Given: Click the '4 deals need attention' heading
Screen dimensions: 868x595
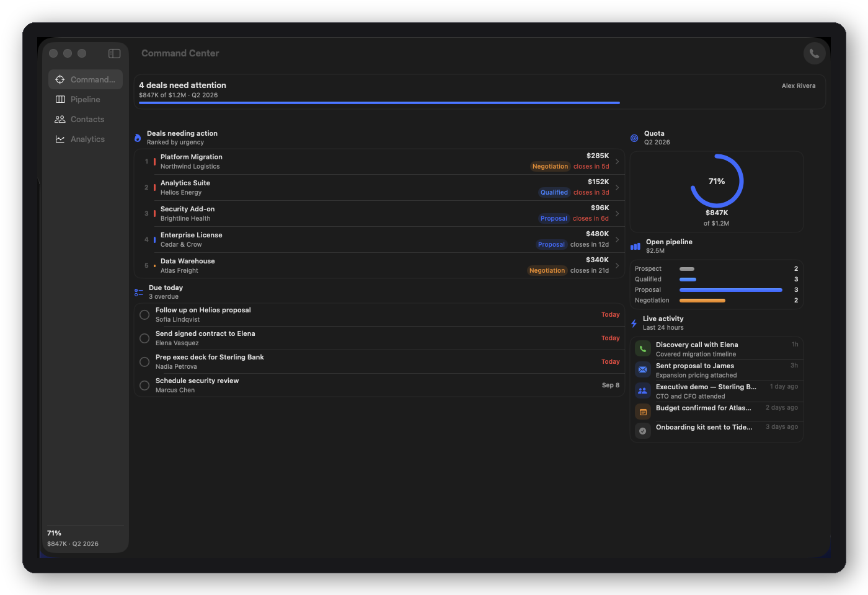Looking at the screenshot, I should click(182, 85).
